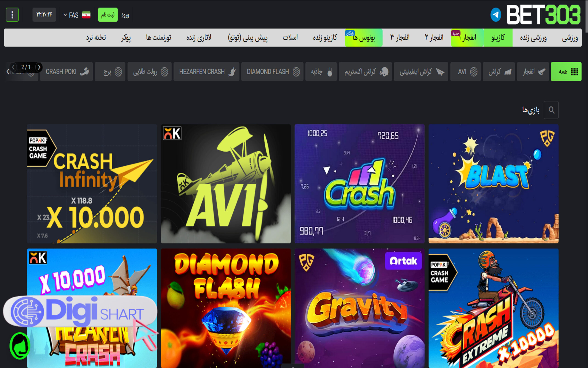Open the AVI airplane game thumbnail
Screen dimensions: 588x368
tap(226, 184)
